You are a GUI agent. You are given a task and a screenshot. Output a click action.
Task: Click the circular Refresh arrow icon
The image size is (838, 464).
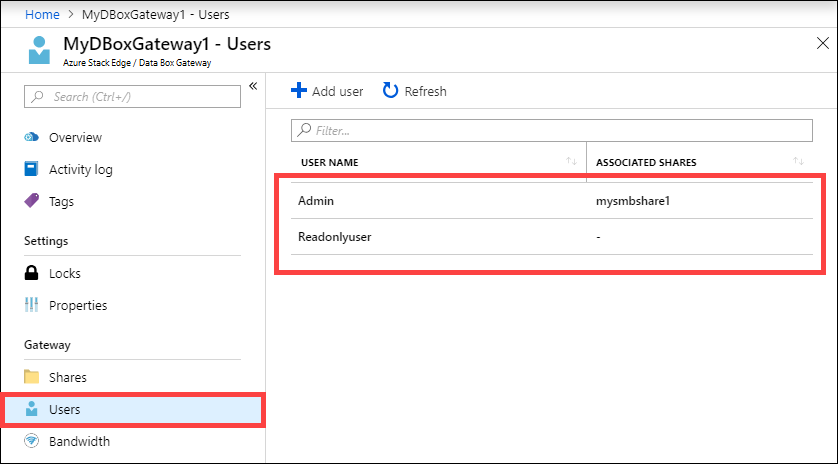click(x=391, y=90)
